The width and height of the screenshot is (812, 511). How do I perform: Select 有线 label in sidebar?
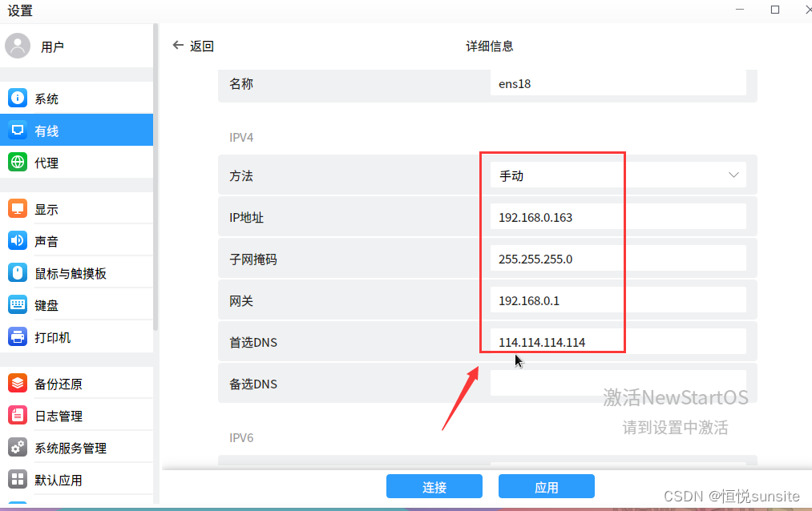46,131
